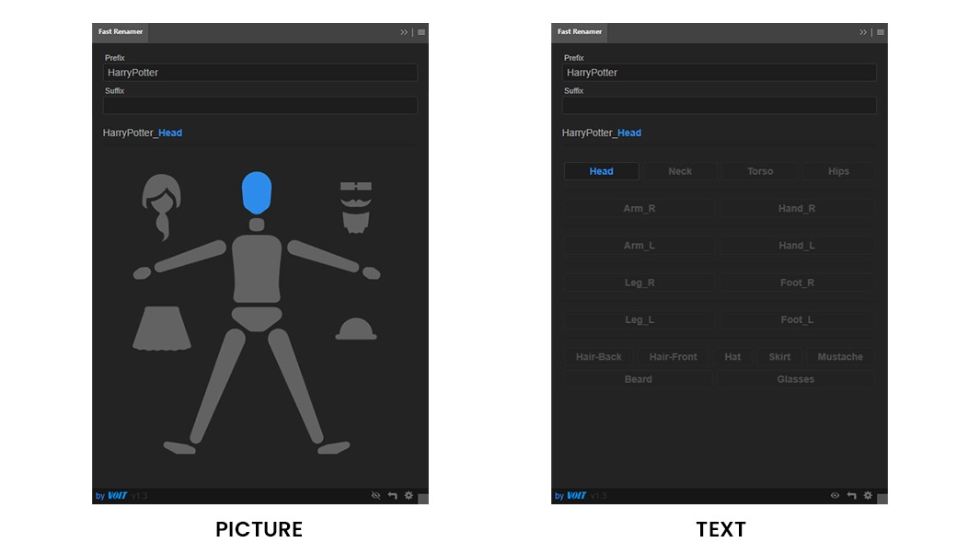Collapse the text panel with the double chevron
980x554 pixels.
tap(863, 32)
